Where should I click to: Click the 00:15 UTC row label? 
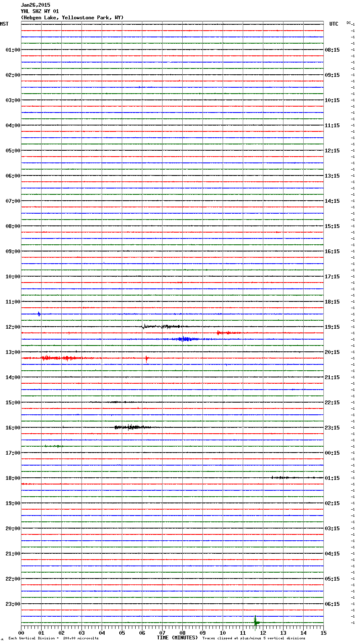pos(332,453)
